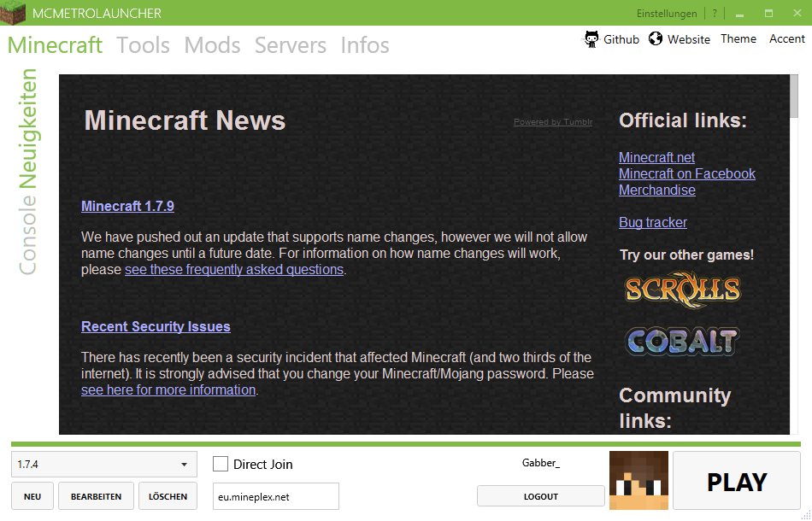
Task: Follow the frequently asked questions link
Action: point(234,270)
